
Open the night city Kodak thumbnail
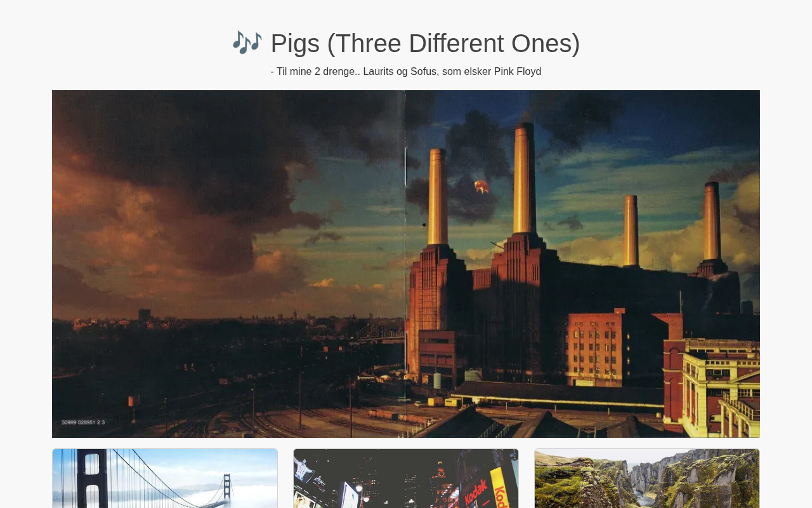[x=406, y=478]
